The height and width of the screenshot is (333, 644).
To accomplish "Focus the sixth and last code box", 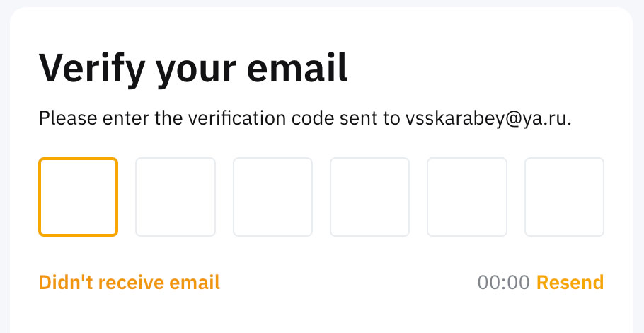I will pyautogui.click(x=564, y=197).
